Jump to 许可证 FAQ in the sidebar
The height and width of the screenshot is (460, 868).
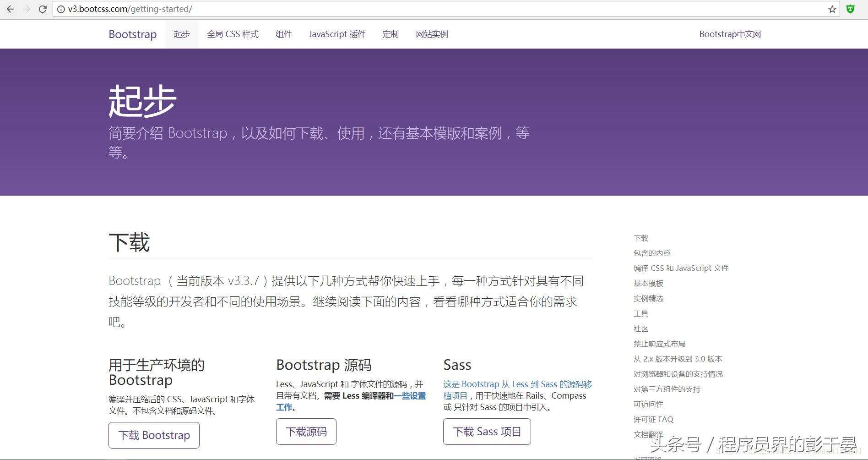click(653, 420)
